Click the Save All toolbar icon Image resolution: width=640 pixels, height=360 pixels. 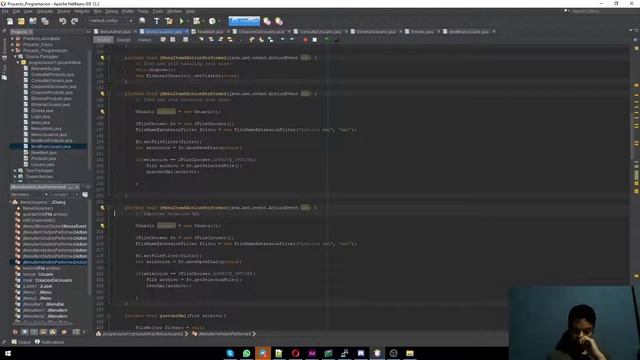click(44, 21)
